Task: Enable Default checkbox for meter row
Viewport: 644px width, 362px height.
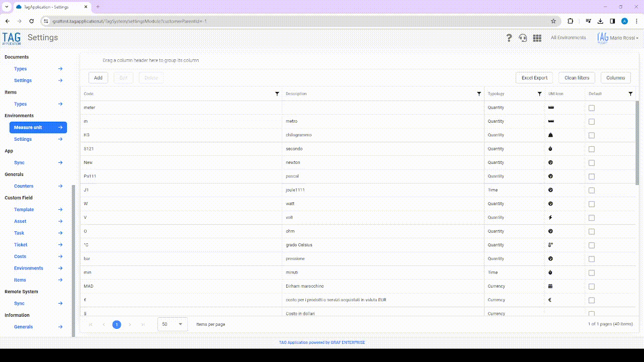Action: point(592,108)
